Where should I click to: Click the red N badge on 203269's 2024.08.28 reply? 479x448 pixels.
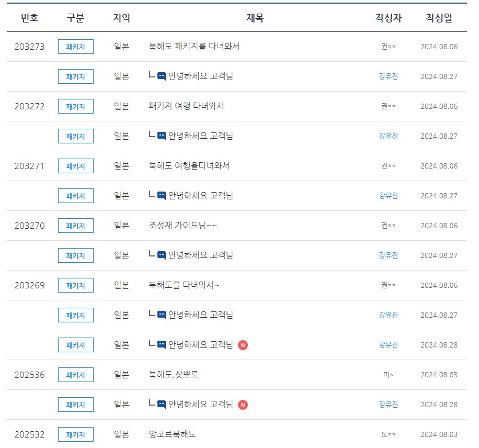[243, 345]
